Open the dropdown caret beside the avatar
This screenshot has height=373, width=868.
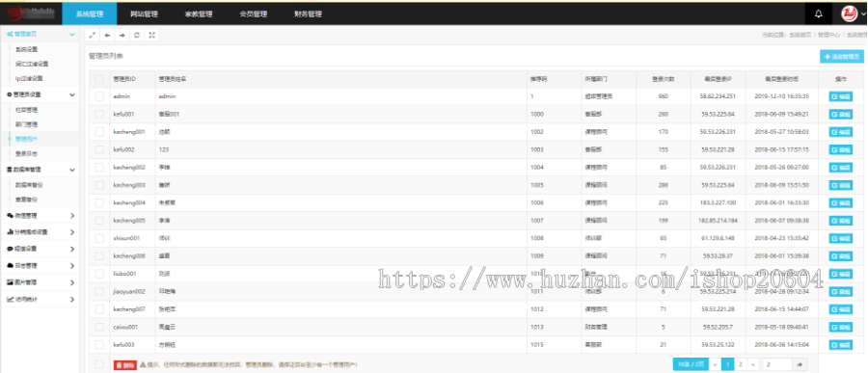coord(863,14)
